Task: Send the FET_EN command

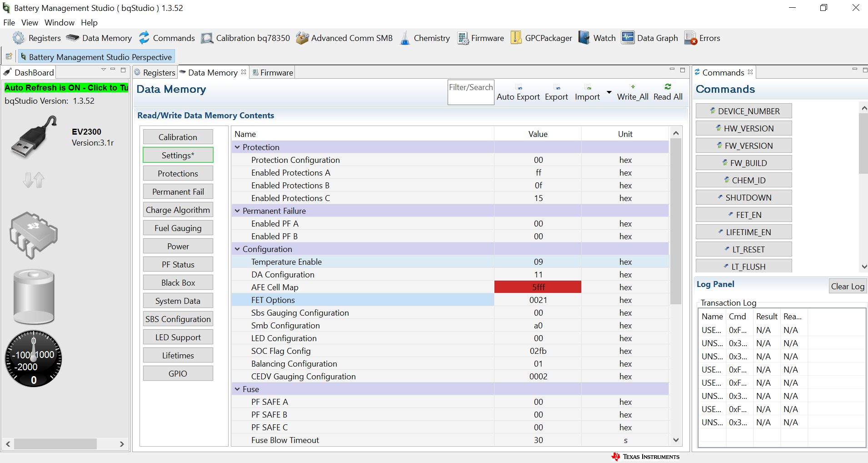Action: [x=744, y=215]
